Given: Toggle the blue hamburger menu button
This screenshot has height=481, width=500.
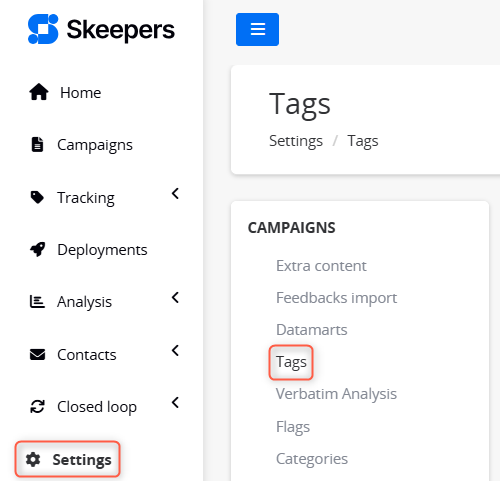Looking at the screenshot, I should pyautogui.click(x=257, y=29).
